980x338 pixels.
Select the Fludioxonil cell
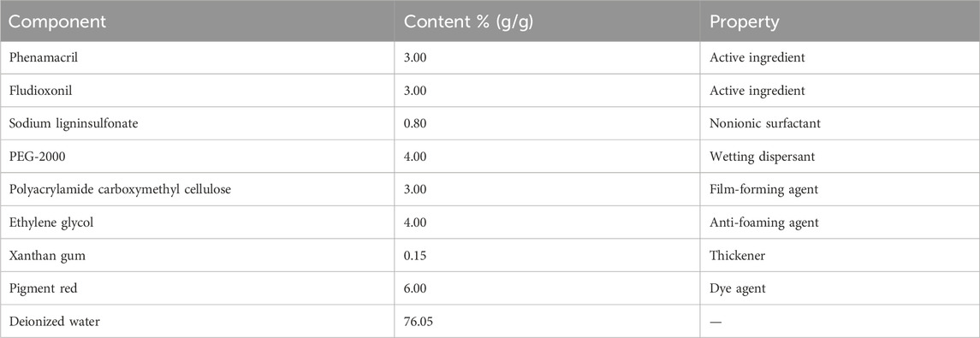point(197,91)
